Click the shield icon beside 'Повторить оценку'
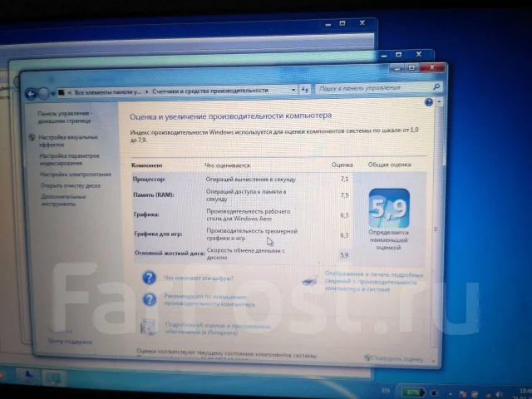The width and height of the screenshot is (532, 399). [x=367, y=357]
